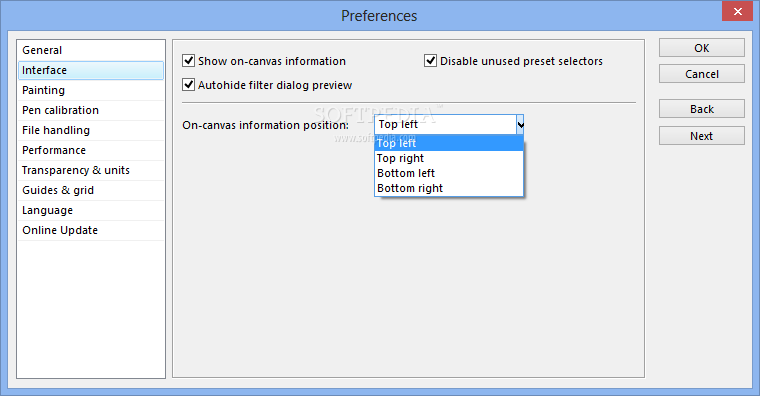Viewport: 760px width, 396px height.
Task: Go to previous page with Back
Action: [701, 109]
